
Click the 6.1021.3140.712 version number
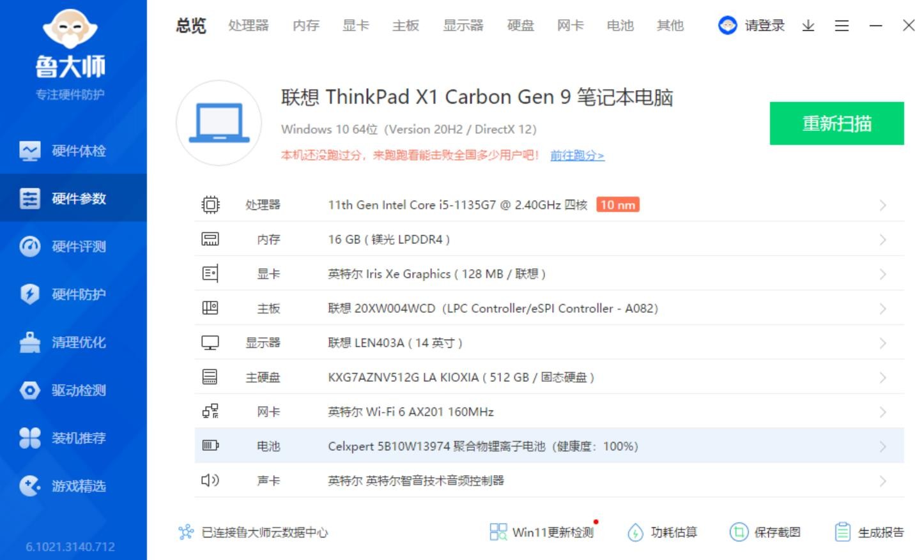[x=70, y=547]
